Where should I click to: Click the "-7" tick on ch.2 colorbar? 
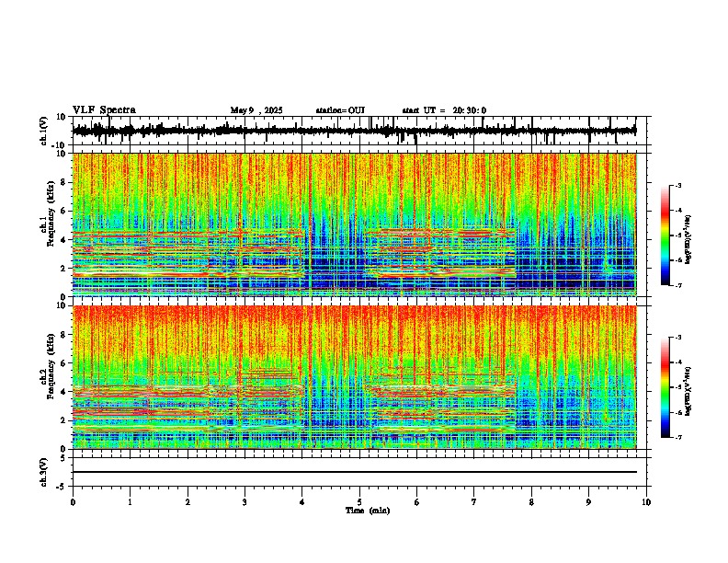point(677,437)
